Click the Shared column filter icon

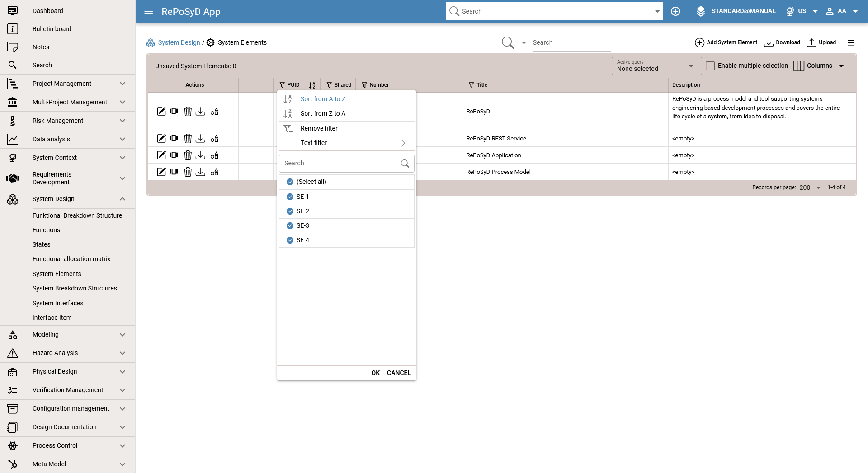tap(329, 85)
